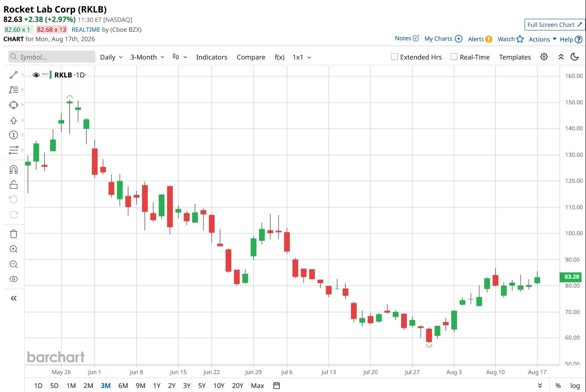Click the Notes edit icon
This screenshot has width=586, height=392.
(416, 38)
